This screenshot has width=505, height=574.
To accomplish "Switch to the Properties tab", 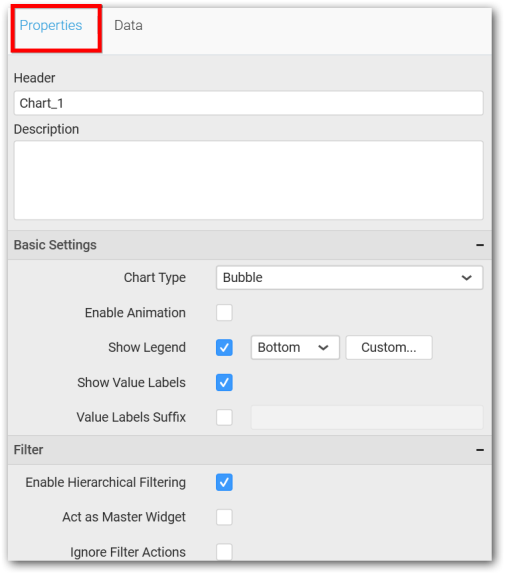I will coord(51,25).
